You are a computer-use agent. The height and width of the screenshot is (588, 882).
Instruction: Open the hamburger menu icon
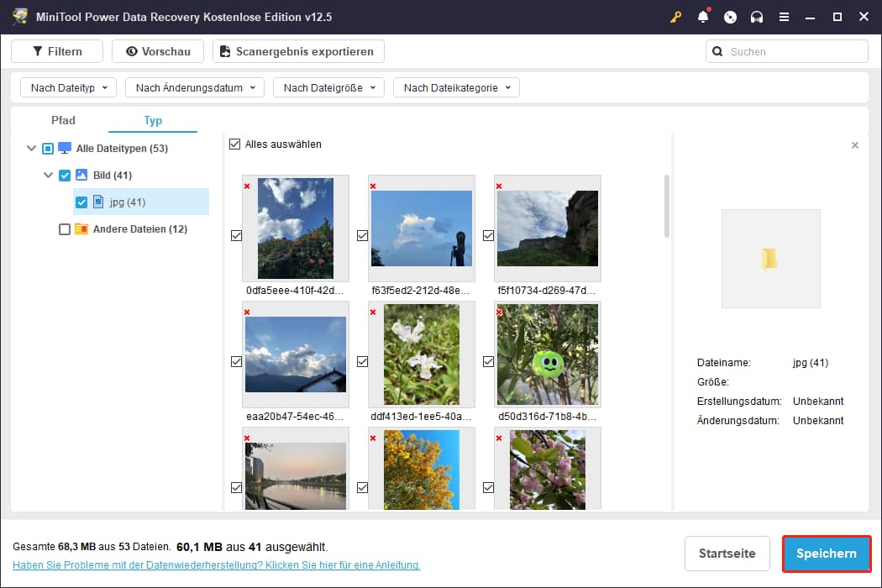[x=784, y=17]
